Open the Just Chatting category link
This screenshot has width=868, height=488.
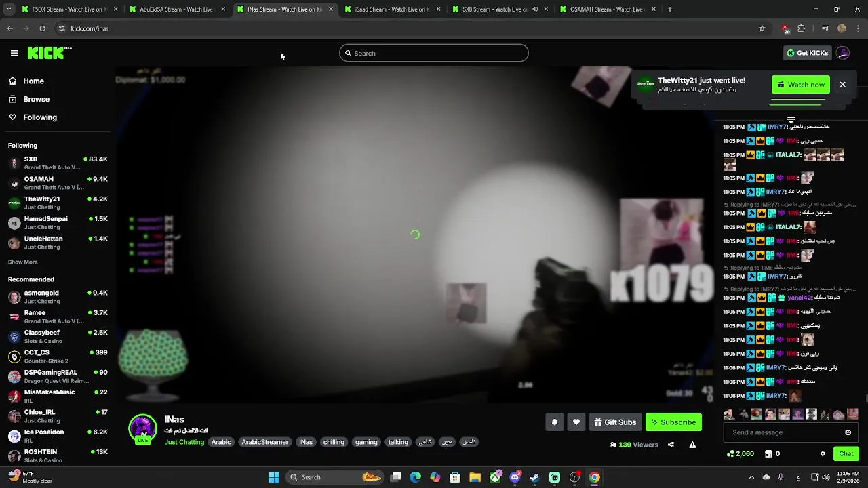pos(184,442)
